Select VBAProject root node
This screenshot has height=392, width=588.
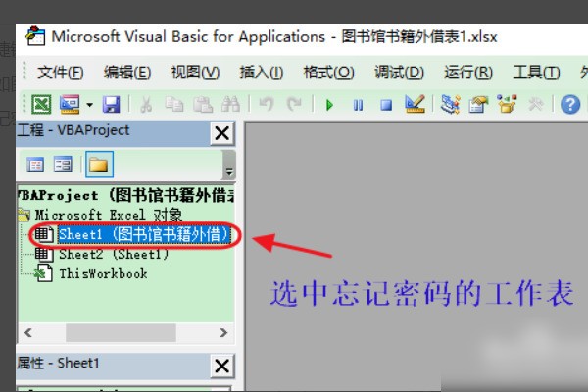[x=126, y=195]
